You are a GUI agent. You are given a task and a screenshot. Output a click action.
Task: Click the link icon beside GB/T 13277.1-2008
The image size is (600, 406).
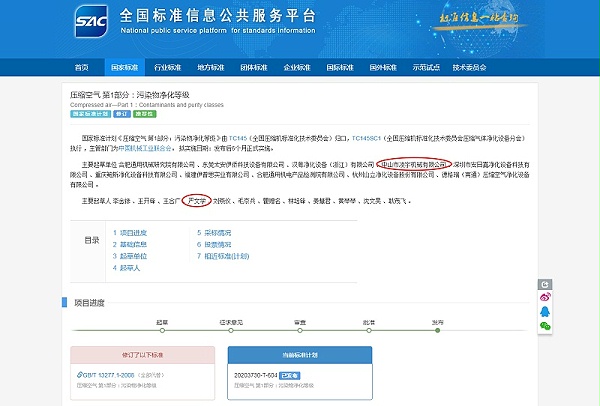point(79,375)
